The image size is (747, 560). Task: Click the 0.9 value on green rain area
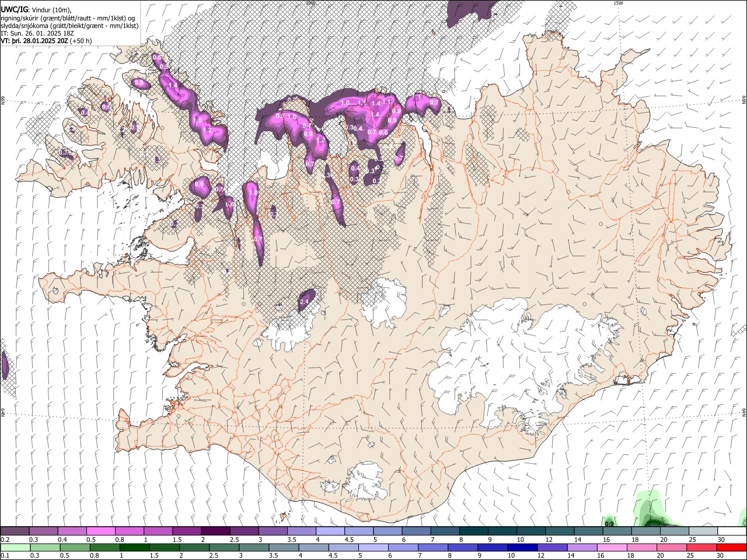tap(609, 524)
